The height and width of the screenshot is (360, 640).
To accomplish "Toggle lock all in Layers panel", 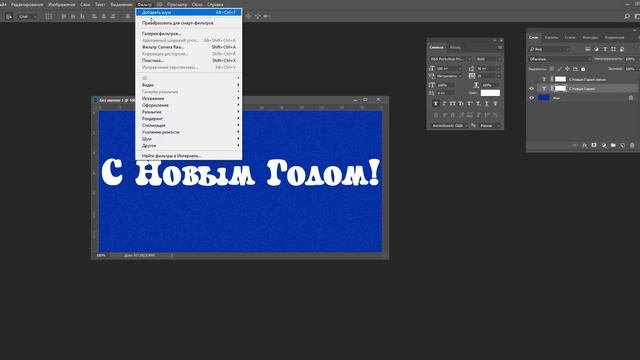I will pyautogui.click(x=583, y=69).
